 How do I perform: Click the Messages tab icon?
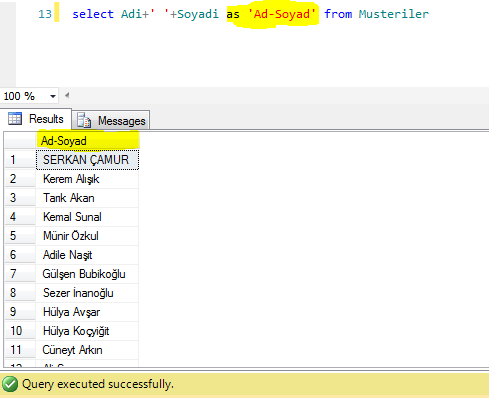click(84, 120)
